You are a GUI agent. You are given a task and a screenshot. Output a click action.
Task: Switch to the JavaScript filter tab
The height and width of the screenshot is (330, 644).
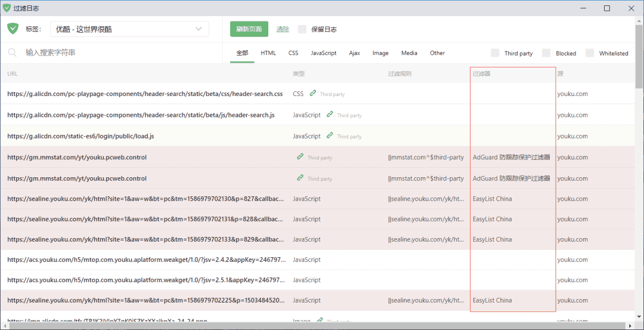click(x=323, y=53)
